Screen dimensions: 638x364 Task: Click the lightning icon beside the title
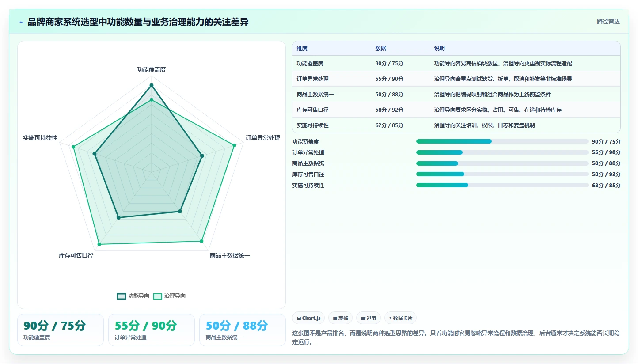(21, 22)
